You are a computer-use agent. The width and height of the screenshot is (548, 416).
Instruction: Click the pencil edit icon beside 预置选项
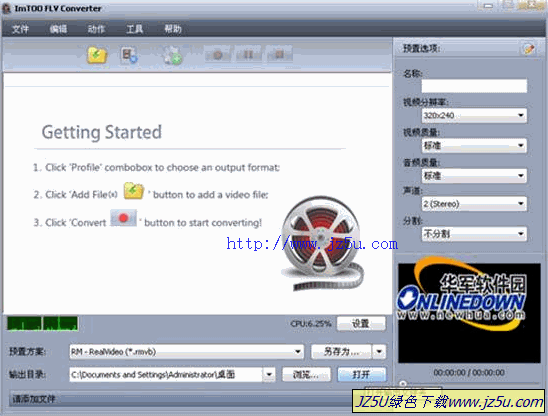529,49
